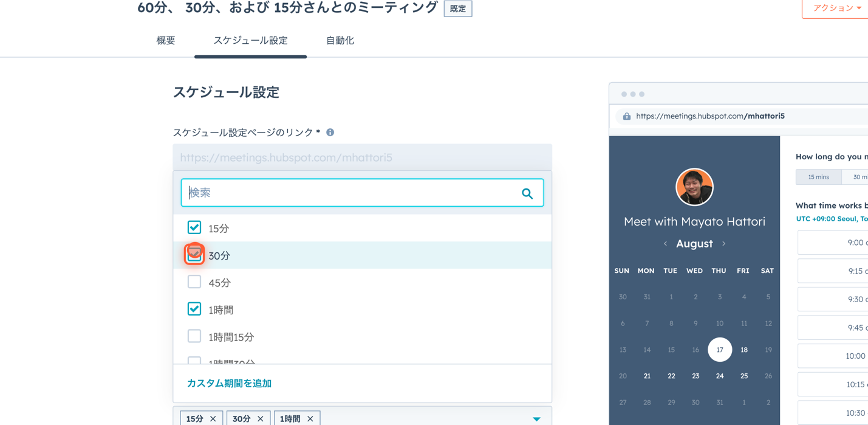
Task: Click the scheduling page link field
Action: [x=362, y=157]
